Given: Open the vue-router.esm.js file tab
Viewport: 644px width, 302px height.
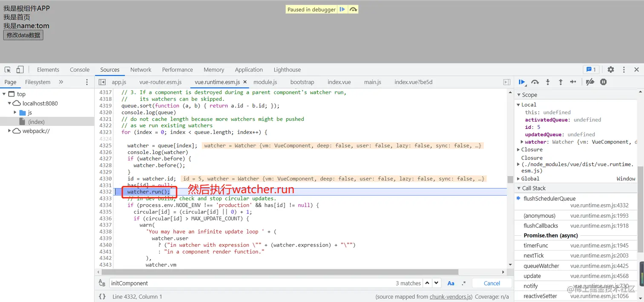Looking at the screenshot, I should pos(161,82).
